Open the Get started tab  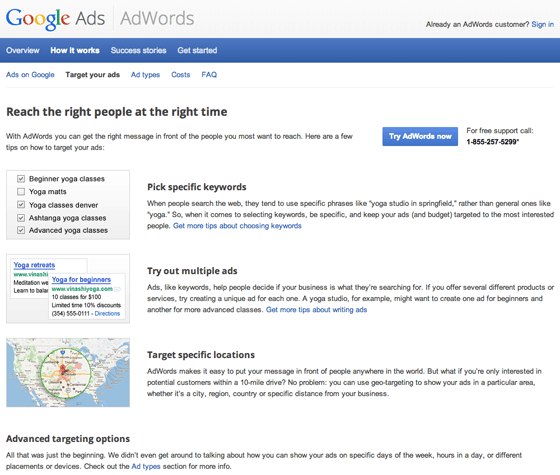(197, 50)
